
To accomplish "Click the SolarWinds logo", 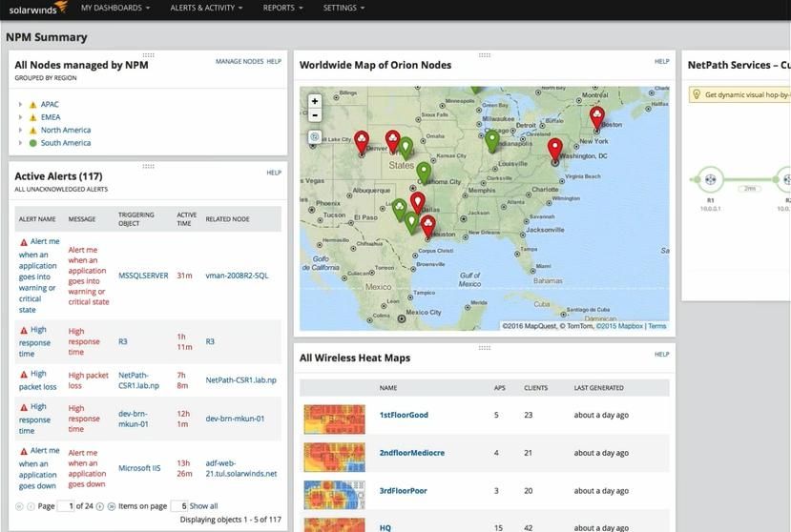I will [38, 8].
